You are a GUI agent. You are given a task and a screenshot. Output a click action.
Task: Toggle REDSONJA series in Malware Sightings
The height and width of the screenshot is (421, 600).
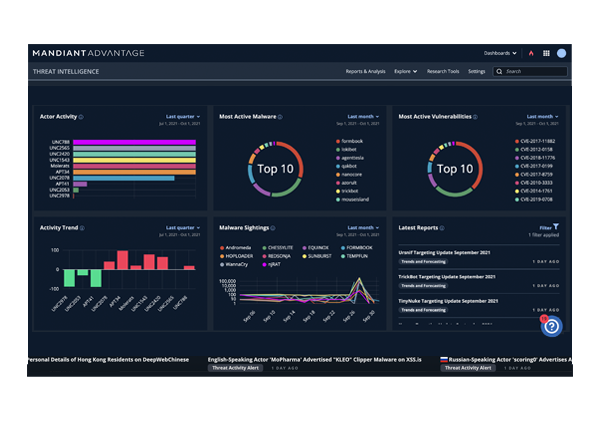(x=276, y=256)
